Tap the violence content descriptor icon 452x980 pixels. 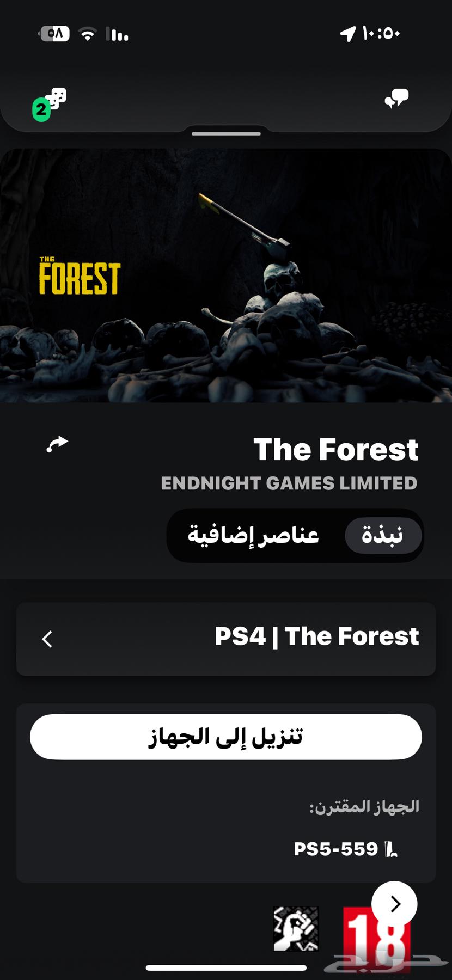296,929
